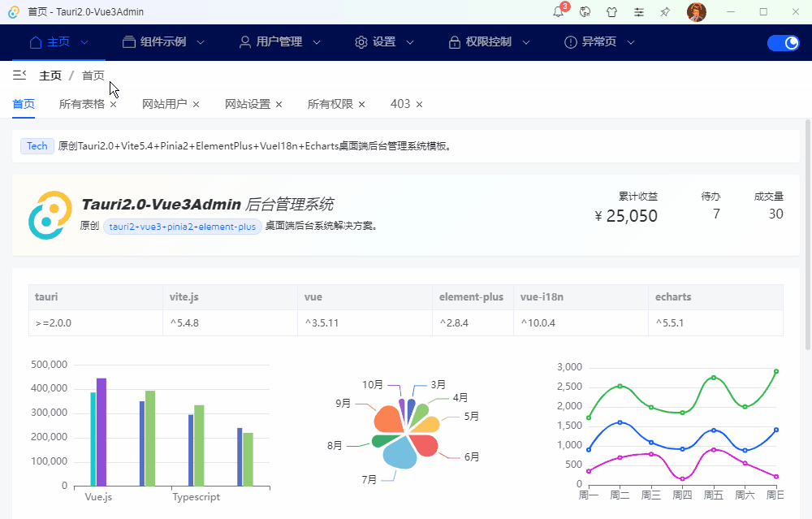Click the 用户管理 person icon
Image resolution: width=812 pixels, height=519 pixels.
point(245,42)
